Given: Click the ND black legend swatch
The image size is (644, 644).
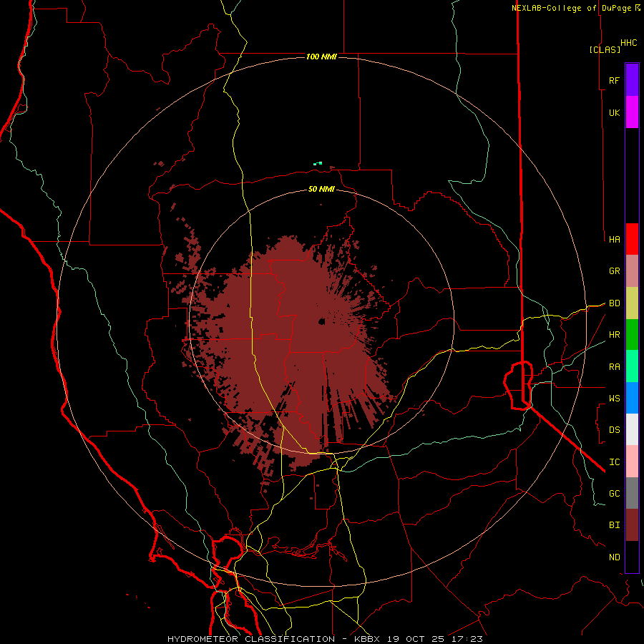Looking at the screenshot, I should [x=632, y=557].
